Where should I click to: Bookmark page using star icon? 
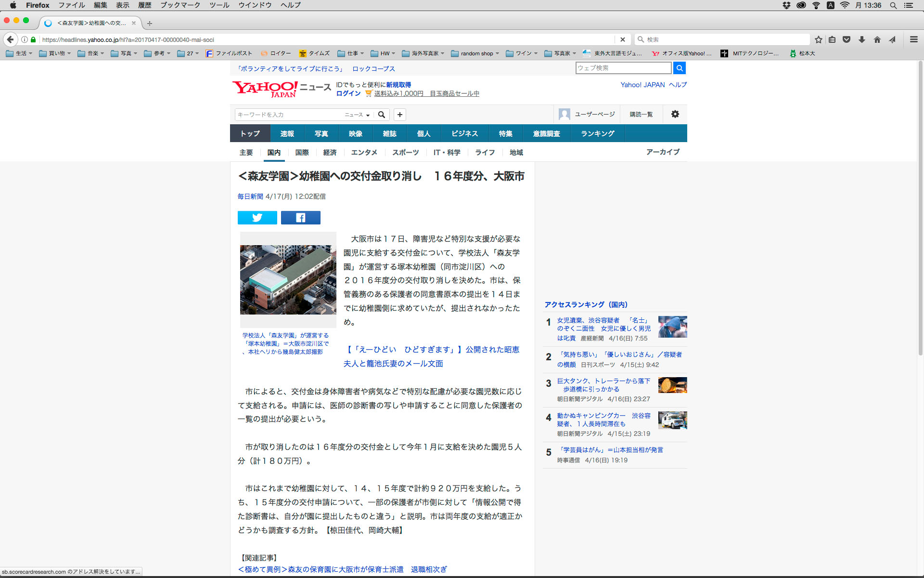[x=818, y=39]
